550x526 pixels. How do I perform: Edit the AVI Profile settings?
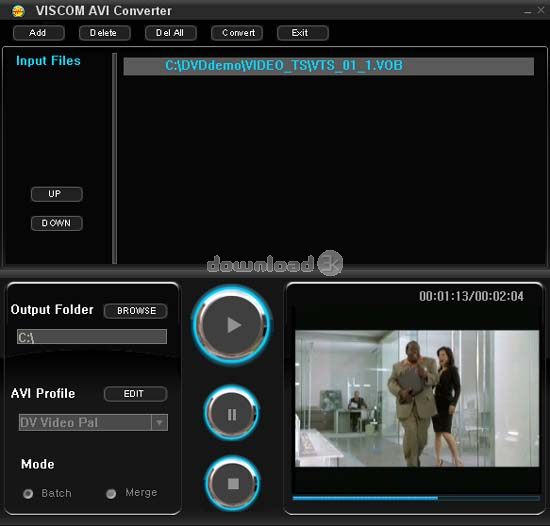coord(136,394)
